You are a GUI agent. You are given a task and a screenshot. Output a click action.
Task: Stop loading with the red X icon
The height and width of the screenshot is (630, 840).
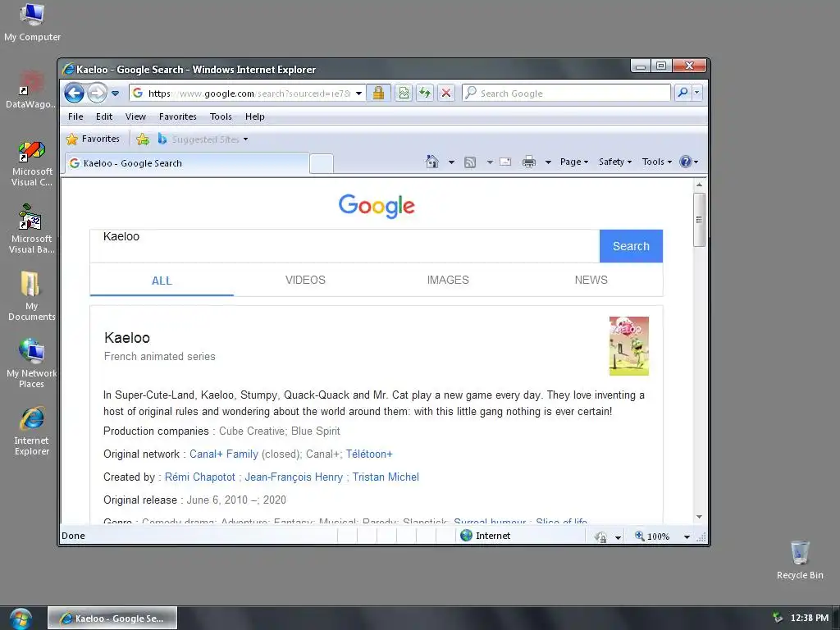[x=445, y=94]
